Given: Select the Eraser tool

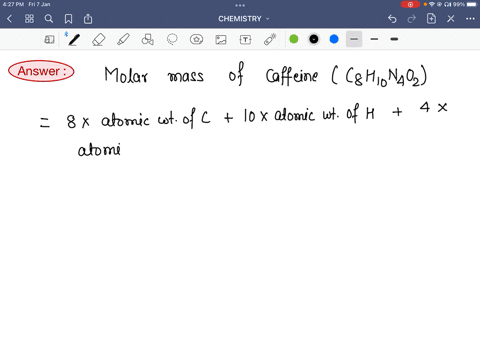Looking at the screenshot, I should 99,40.
